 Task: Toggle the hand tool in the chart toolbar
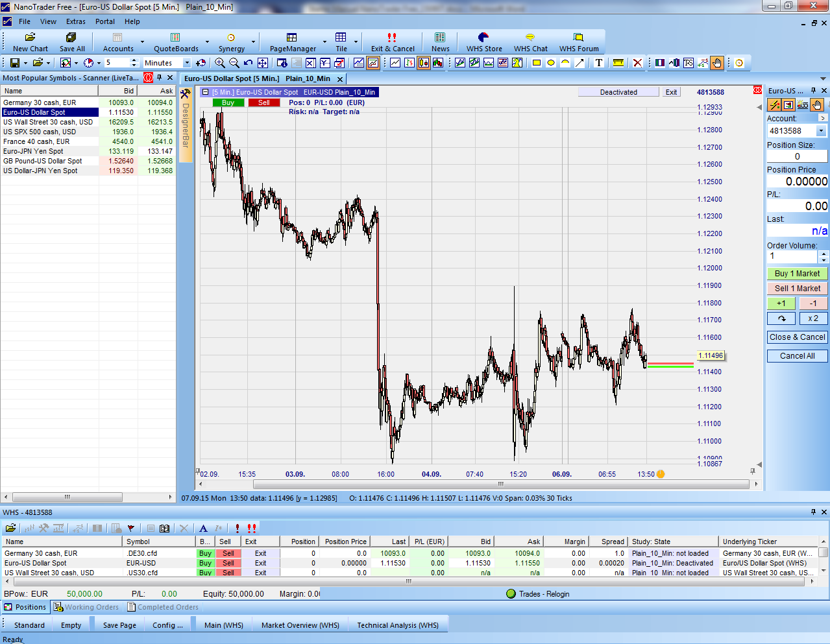click(717, 63)
